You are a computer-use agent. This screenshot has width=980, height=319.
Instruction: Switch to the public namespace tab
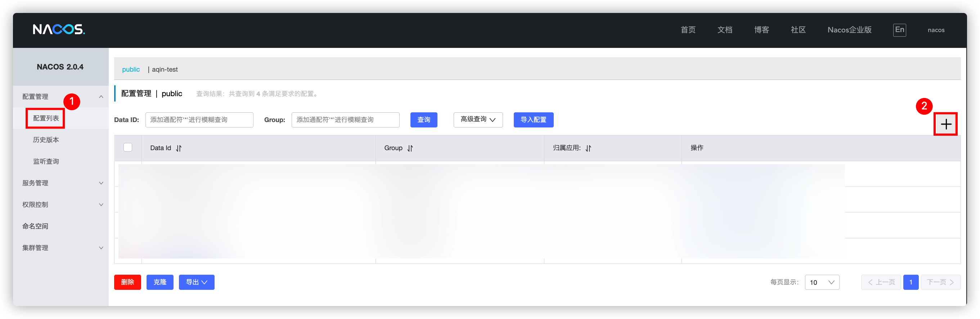(131, 69)
